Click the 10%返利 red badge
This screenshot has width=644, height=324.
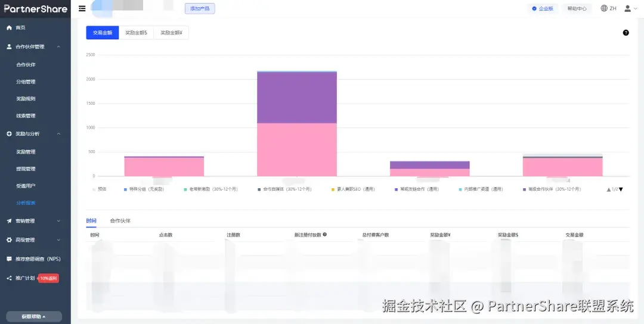click(49, 279)
